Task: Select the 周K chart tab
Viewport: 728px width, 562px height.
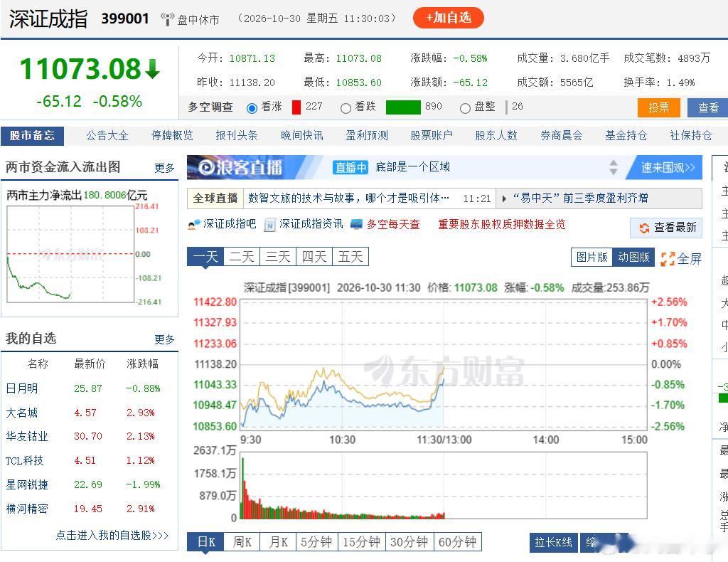Action: coord(242,542)
